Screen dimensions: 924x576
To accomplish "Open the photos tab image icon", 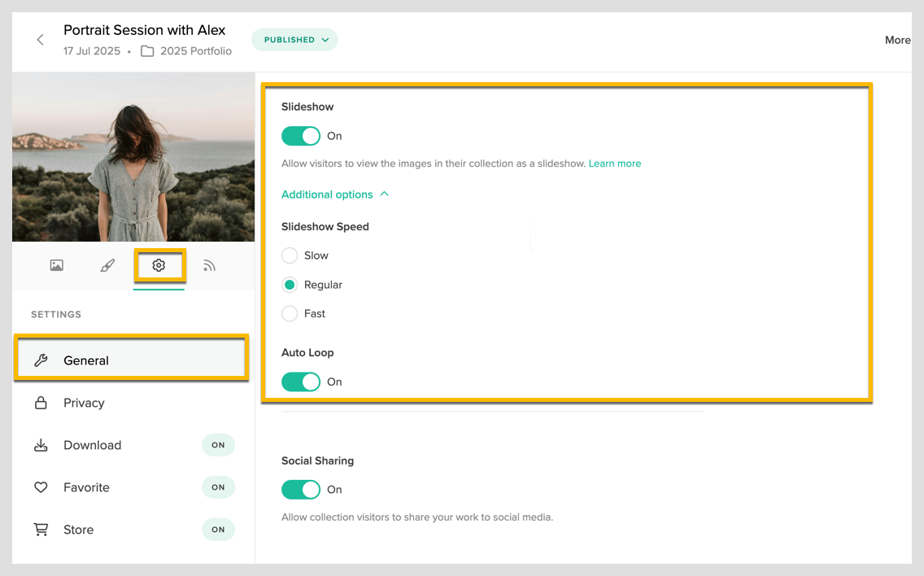I will pos(56,265).
